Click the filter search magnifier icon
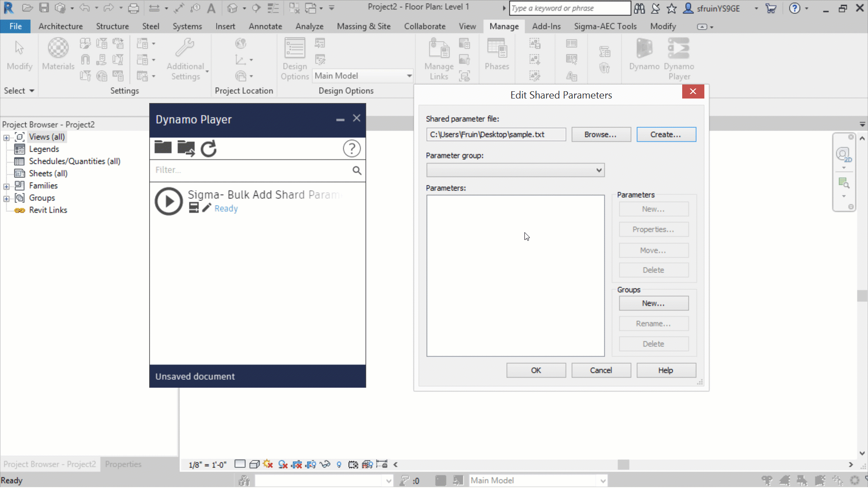The image size is (868, 488). pos(357,170)
